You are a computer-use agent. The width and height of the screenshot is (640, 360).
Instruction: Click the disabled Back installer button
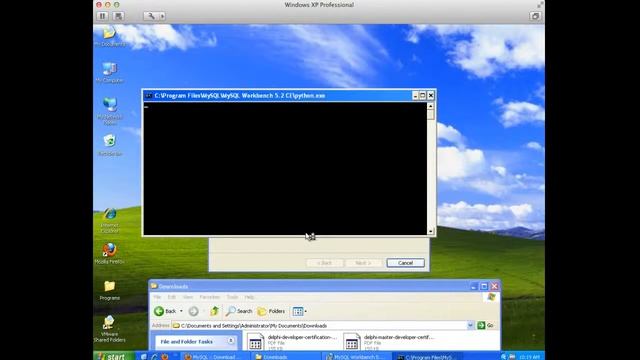(x=325, y=263)
